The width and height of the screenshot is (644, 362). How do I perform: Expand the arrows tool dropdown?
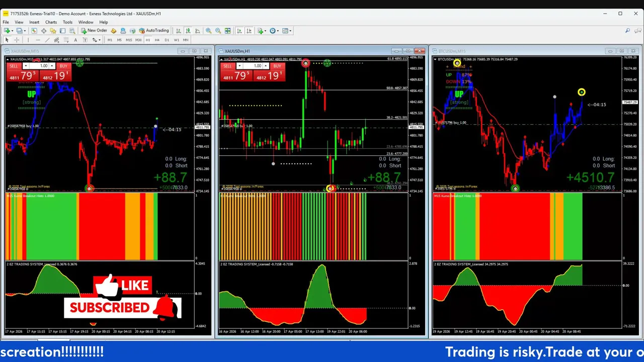(100, 40)
